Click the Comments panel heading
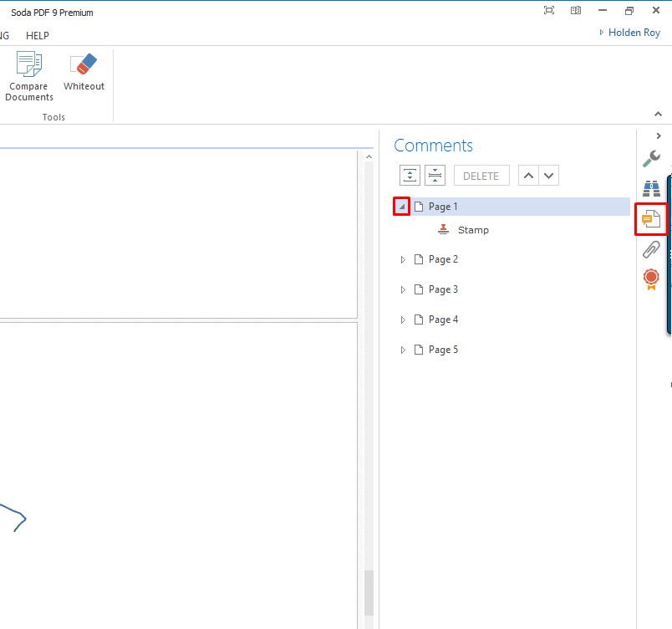Viewport: 672px width, 629px height. pyautogui.click(x=433, y=146)
